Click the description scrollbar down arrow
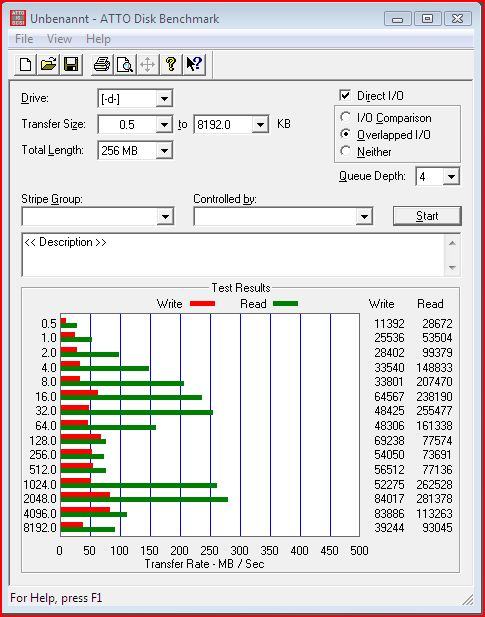Viewport: 485px width, 617px height. (452, 268)
